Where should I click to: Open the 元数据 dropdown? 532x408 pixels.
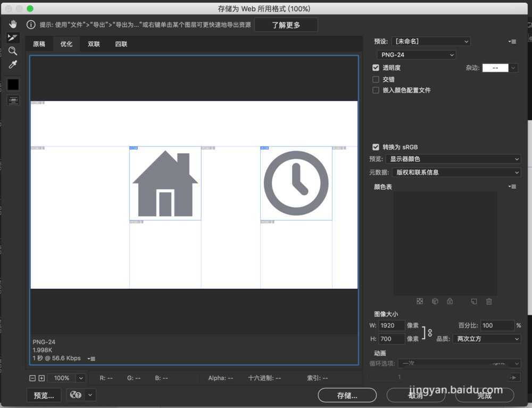(x=455, y=172)
